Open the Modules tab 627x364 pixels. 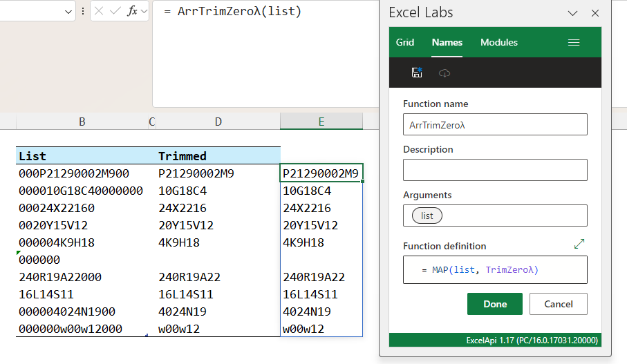point(499,42)
